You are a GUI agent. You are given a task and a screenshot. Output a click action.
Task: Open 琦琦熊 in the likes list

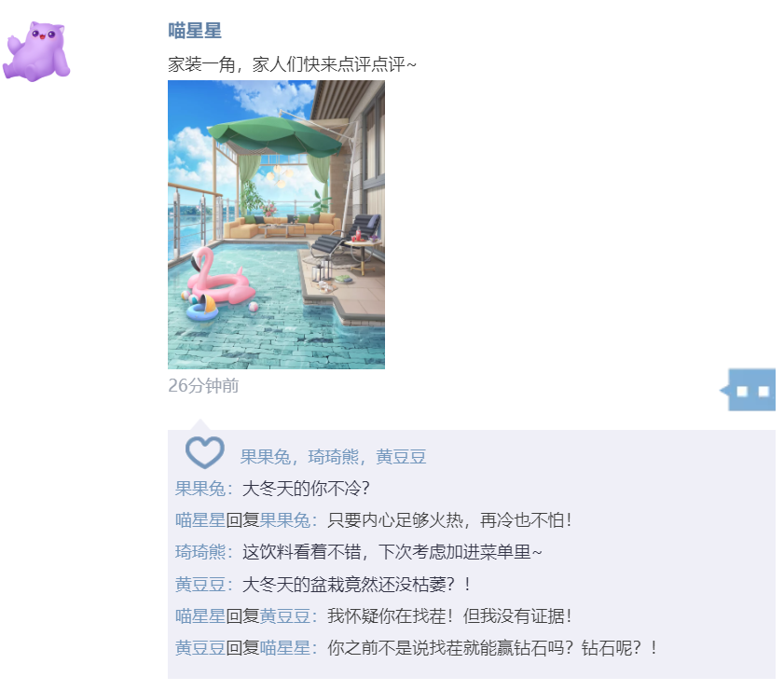[334, 457]
